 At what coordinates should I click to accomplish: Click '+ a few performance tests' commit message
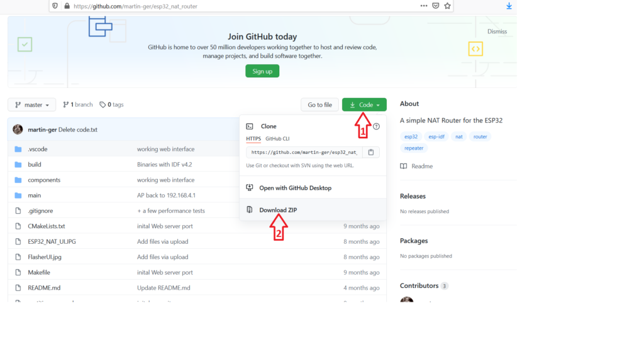click(171, 211)
